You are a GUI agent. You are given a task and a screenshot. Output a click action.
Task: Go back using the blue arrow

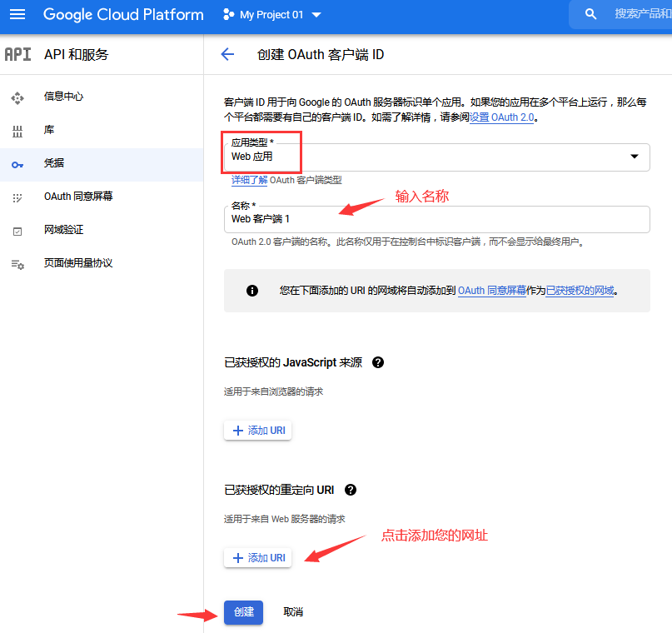227,54
